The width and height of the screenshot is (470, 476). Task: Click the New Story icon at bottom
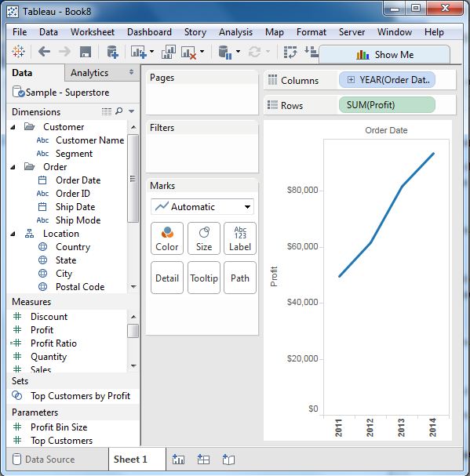point(228,460)
